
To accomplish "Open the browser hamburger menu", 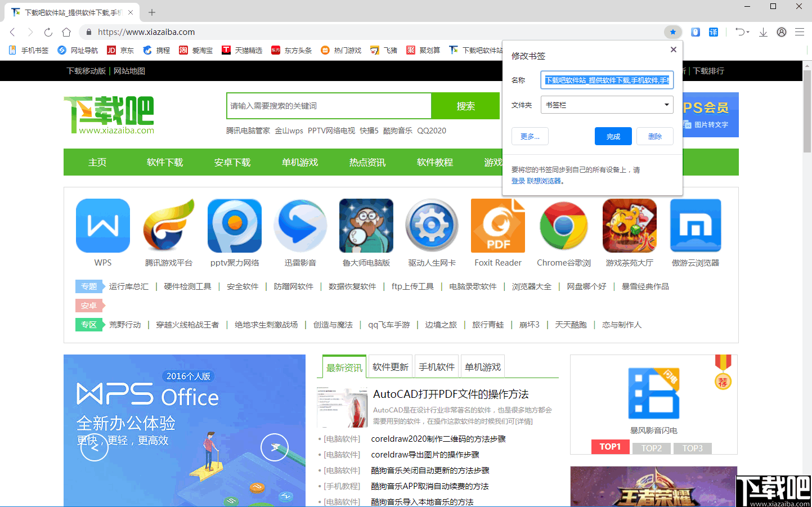I will pyautogui.click(x=799, y=32).
